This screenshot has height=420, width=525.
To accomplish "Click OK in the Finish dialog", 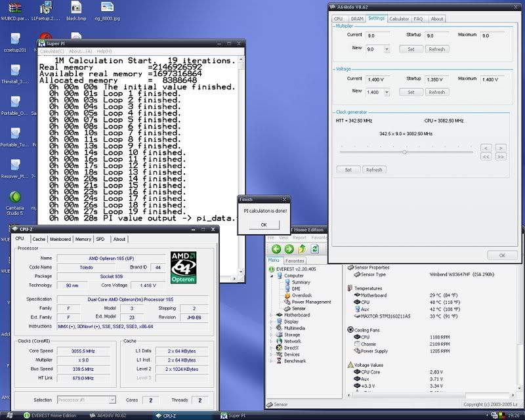I will [x=264, y=224].
